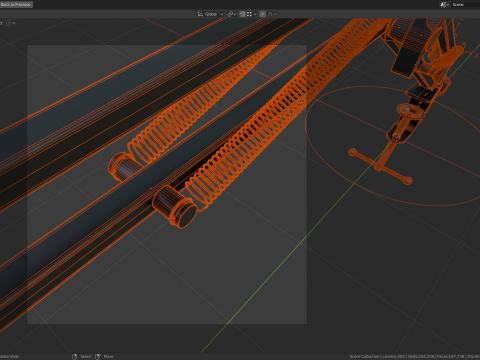Open the scene browse icon dropdown
This screenshot has width=480, height=360.
[445, 4]
